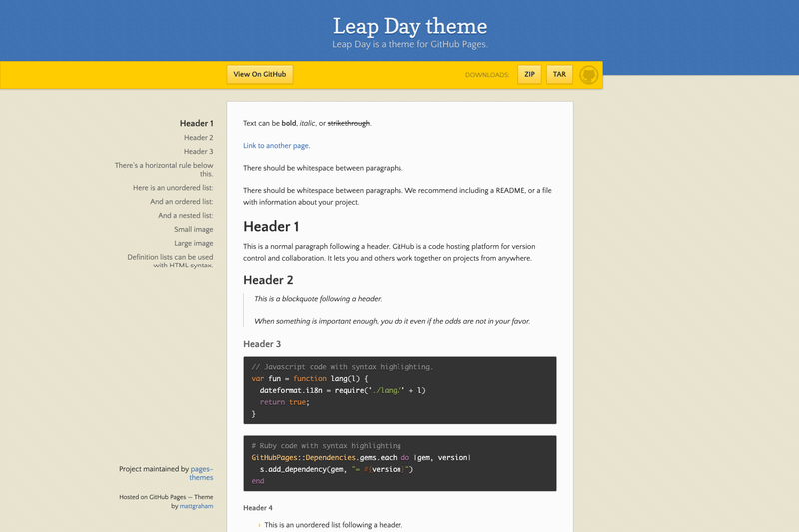Screen dimensions: 799x532
Task: Download the TAR archive
Action: 559,74
